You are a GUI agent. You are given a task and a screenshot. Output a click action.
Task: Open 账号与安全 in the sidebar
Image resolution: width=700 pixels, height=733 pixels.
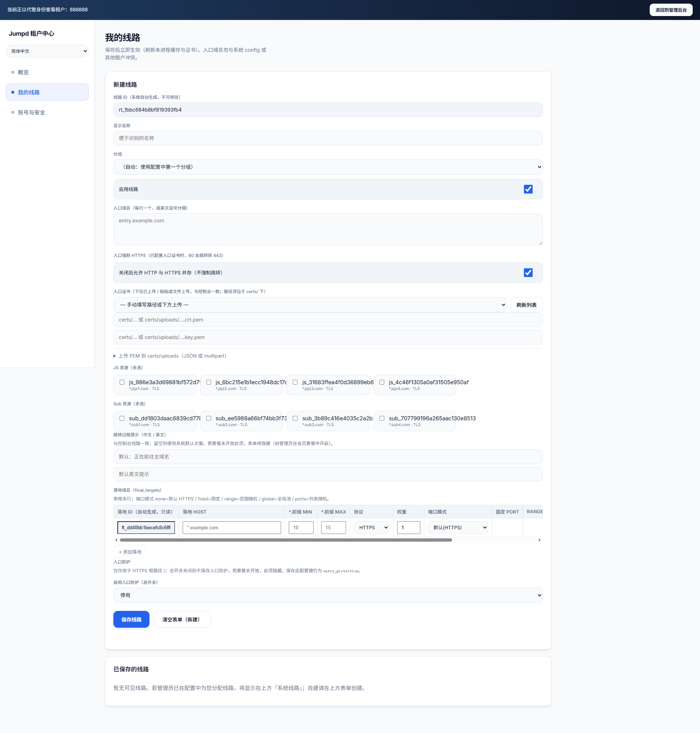tap(31, 112)
